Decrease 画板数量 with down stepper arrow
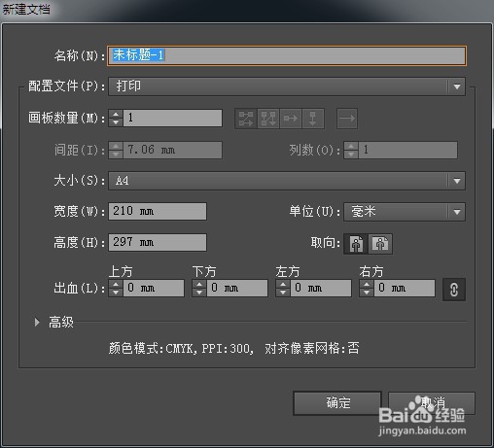494x448 pixels. tap(116, 122)
